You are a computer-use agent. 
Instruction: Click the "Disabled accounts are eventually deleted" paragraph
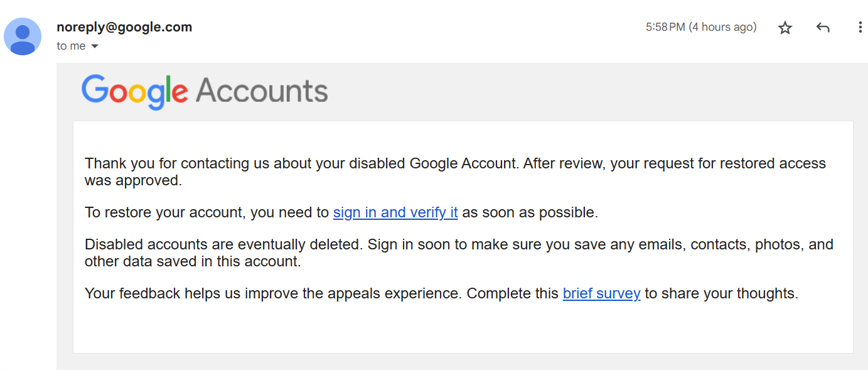pyautogui.click(x=459, y=253)
